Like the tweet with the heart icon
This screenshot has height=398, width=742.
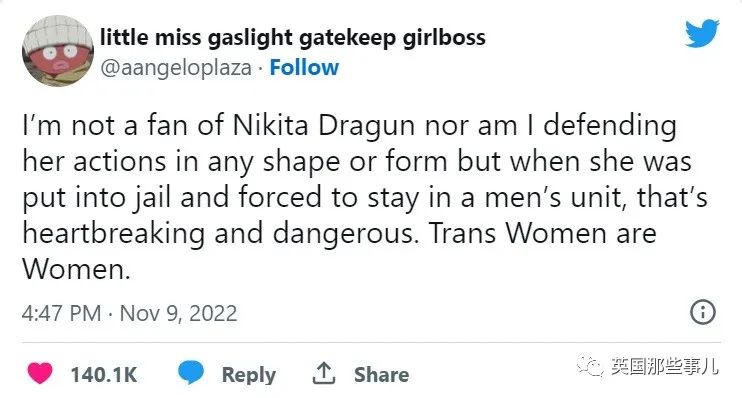click(40, 373)
